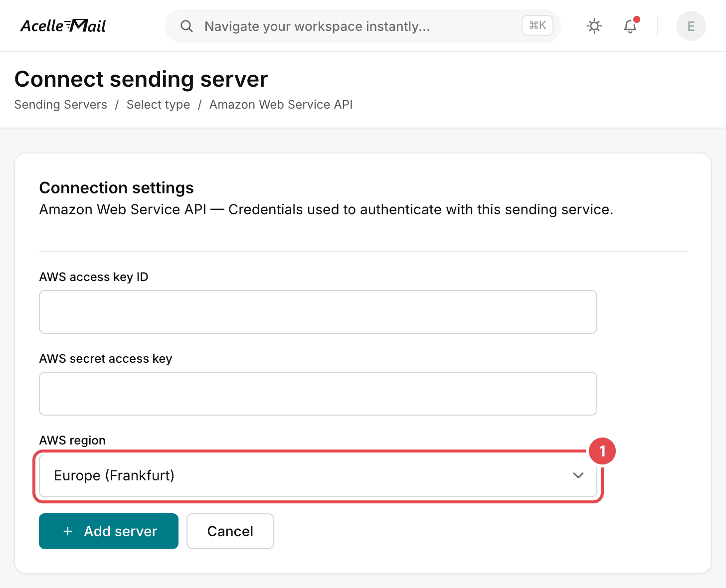Viewport: 726px width, 588px height.
Task: Click the AWS secret access key label
Action: click(106, 359)
